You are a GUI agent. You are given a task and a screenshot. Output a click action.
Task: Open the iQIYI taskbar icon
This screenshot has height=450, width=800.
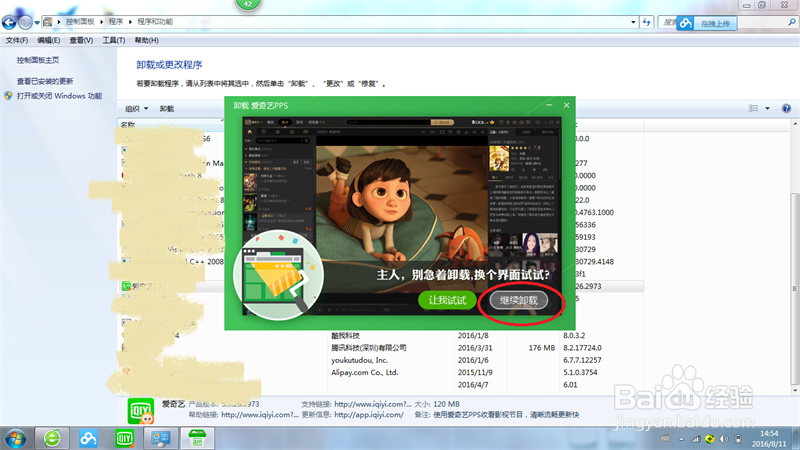point(124,438)
